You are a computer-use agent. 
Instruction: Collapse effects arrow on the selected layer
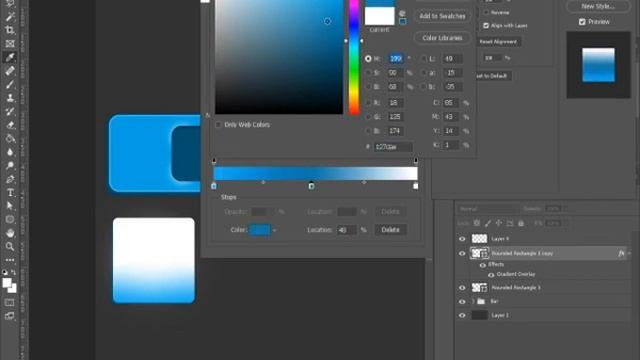pos(629,253)
